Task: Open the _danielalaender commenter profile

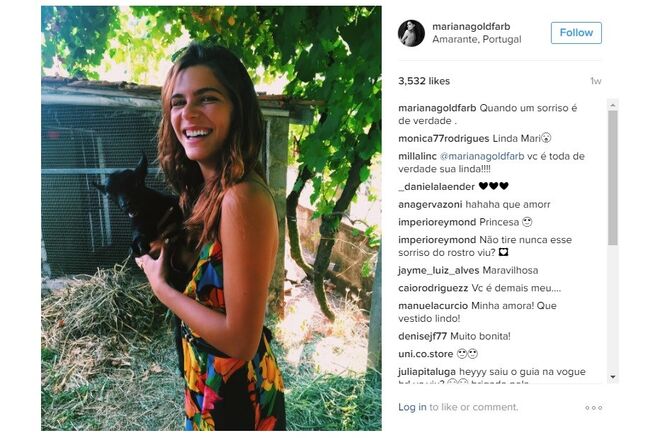Action: [435, 186]
